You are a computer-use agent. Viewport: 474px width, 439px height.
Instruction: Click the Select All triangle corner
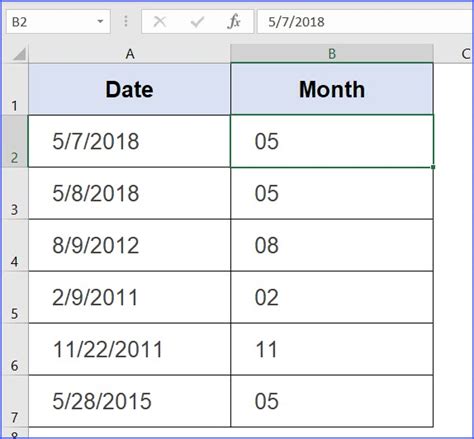19,54
